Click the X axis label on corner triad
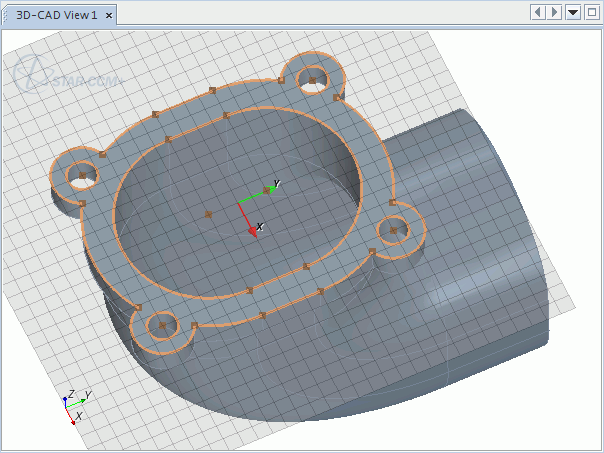The image size is (604, 453). [79, 415]
